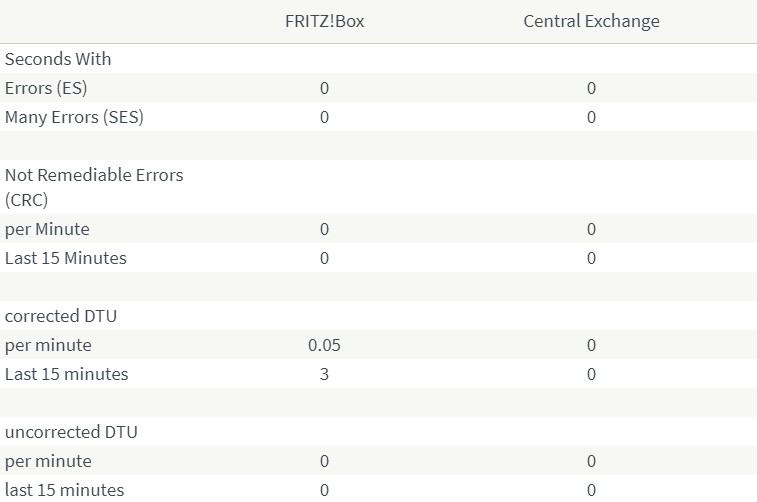Select Central Exchange value for Many Errors (SES)
757x502 pixels.
[x=591, y=117]
